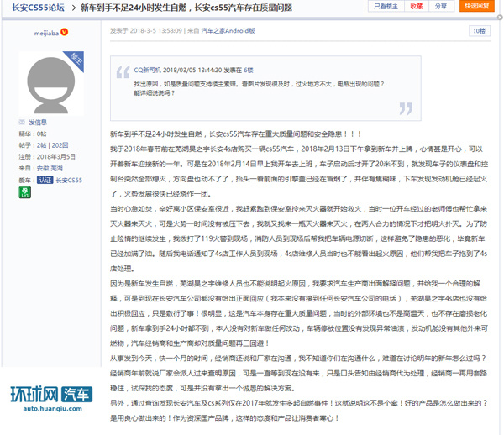Click the 环球网汽车 logo
504x435 pixels.
coord(51,394)
